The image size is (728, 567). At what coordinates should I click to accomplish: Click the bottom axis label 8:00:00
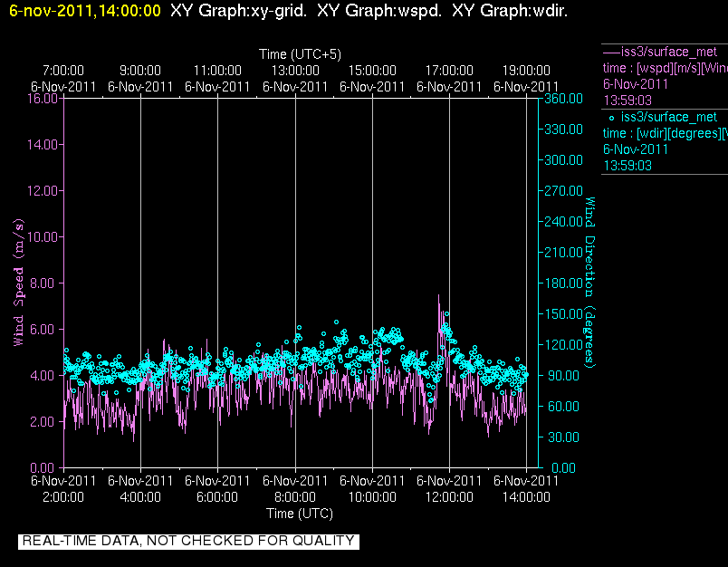tap(295, 497)
